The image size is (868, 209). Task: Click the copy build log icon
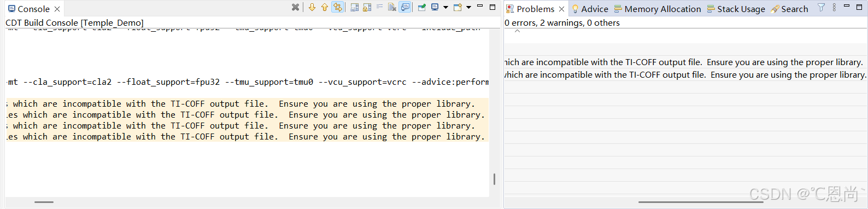(354, 7)
